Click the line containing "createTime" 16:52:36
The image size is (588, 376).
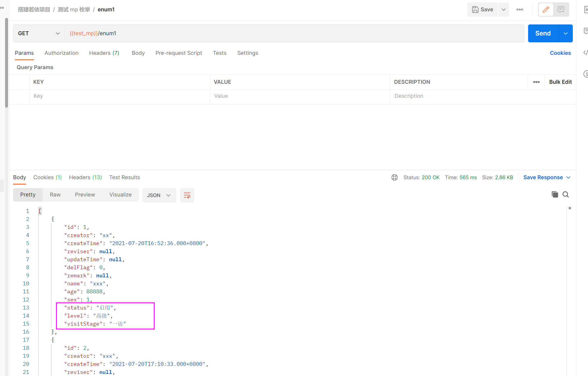[x=136, y=243]
